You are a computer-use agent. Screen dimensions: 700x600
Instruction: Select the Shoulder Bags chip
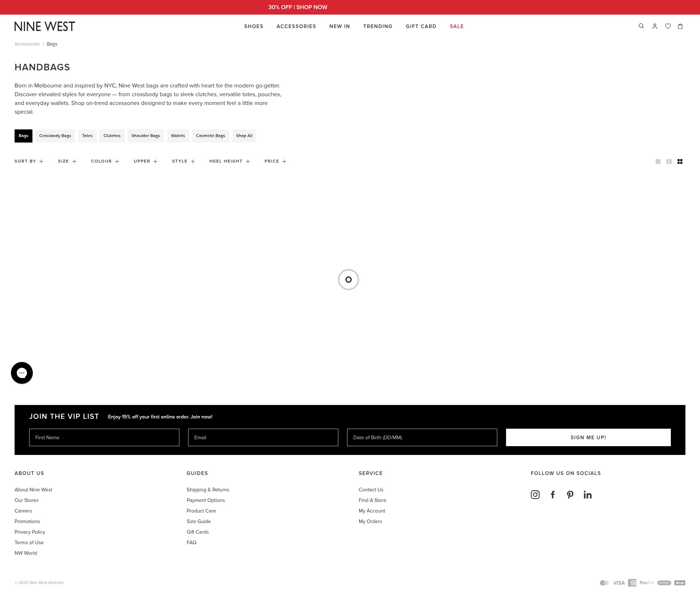click(146, 136)
